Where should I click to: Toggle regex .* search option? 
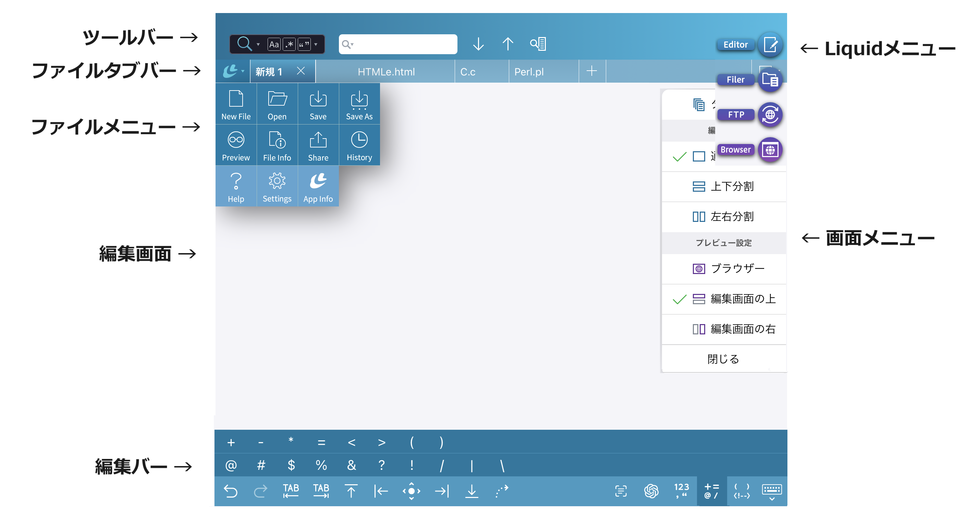click(x=290, y=45)
